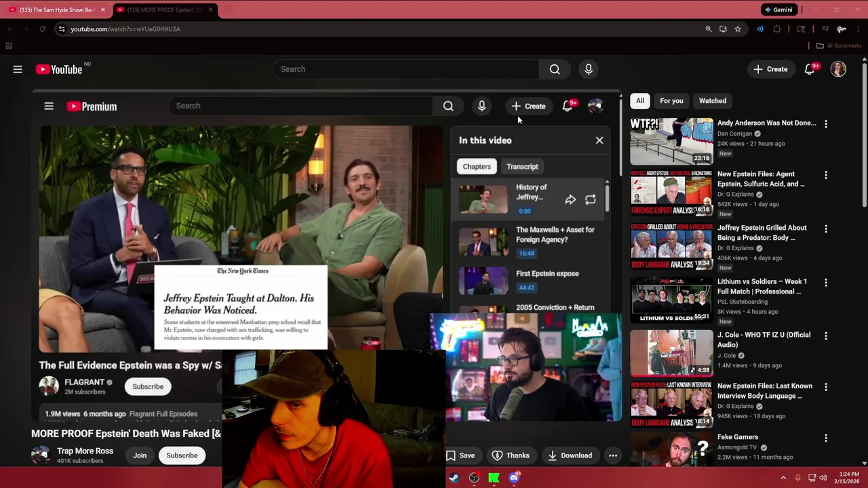
Task: Open All Bookmarks folder
Action: coord(838,45)
